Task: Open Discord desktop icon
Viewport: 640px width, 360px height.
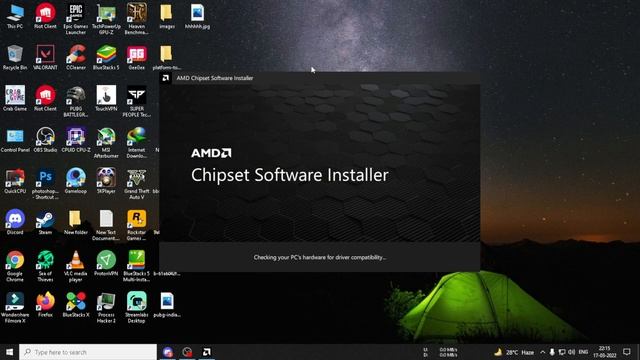Action: click(15, 222)
